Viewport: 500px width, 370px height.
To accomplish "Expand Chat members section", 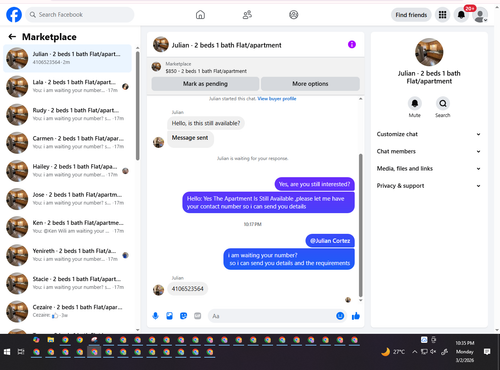I will click(429, 151).
